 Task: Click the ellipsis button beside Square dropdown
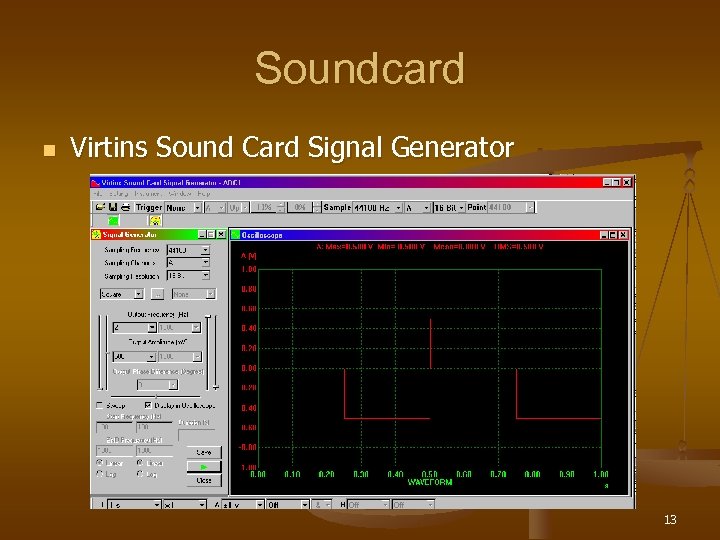[158, 294]
